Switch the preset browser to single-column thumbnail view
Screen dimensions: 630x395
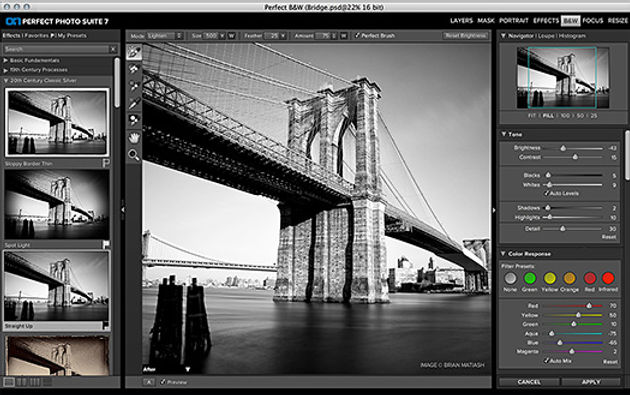point(9,382)
